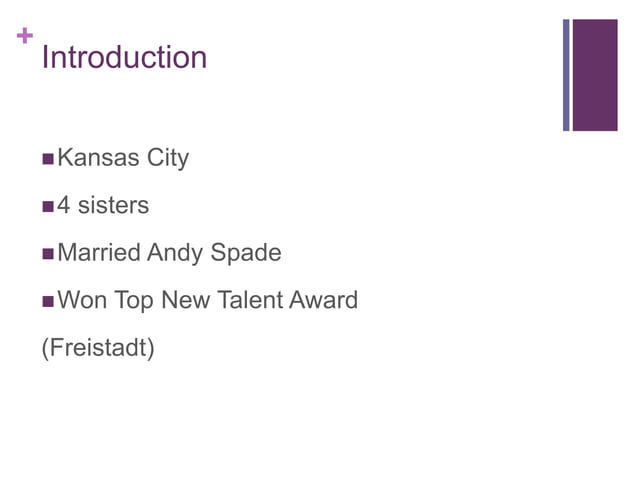The width and height of the screenshot is (638, 478).
Task: Click the bullet marker beside Kansas City
Action: click(47, 159)
